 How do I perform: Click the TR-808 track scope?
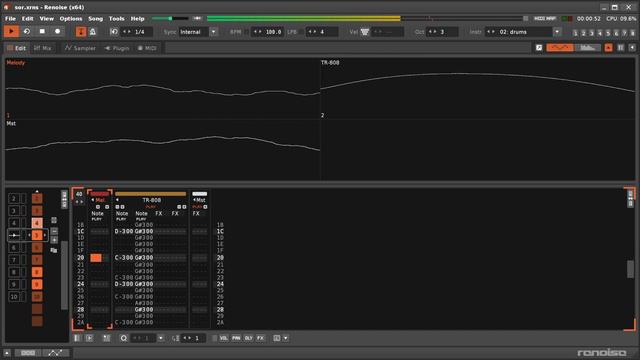[x=478, y=89]
